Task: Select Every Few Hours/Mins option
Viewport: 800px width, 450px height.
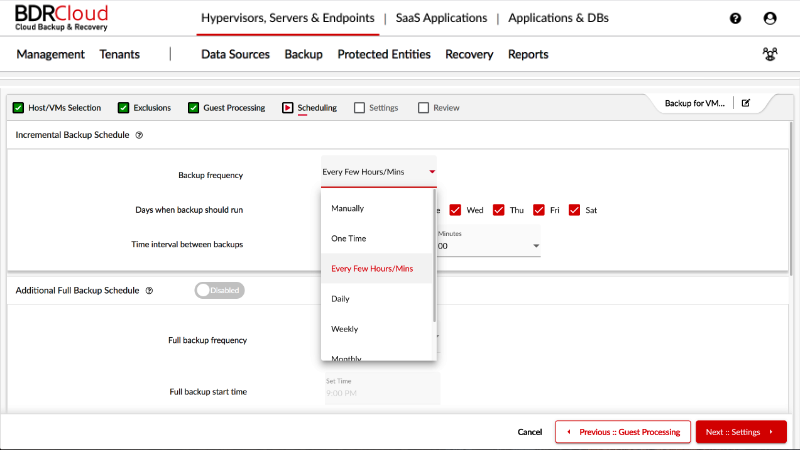Action: [x=377, y=268]
